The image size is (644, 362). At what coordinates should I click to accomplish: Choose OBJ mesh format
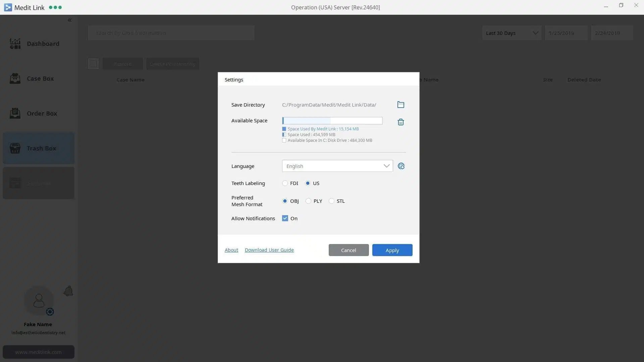(285, 201)
